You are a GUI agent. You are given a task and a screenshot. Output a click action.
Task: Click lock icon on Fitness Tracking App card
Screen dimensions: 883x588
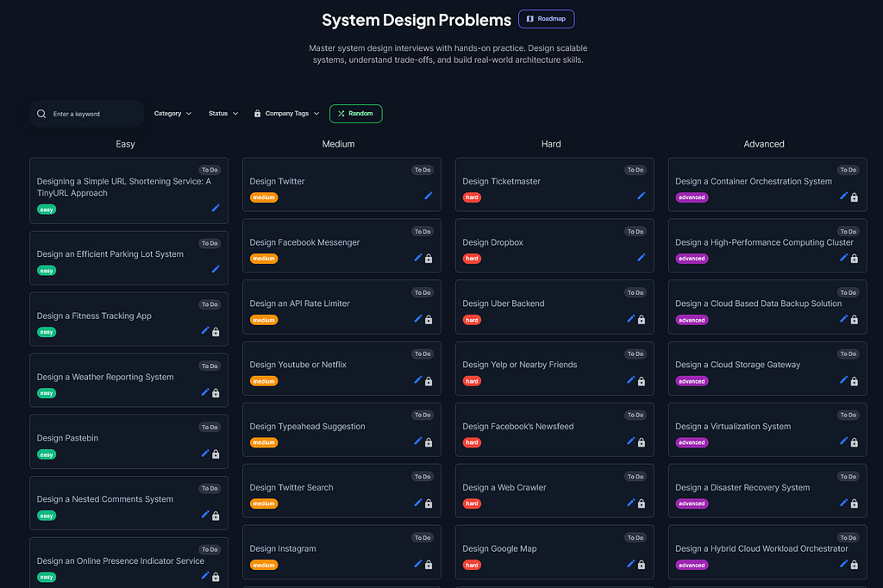pos(216,332)
